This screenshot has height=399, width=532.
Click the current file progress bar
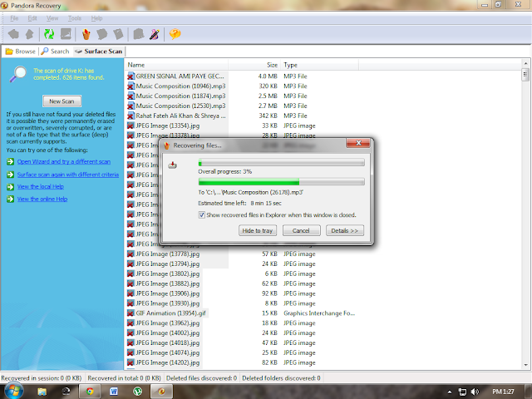point(282,182)
